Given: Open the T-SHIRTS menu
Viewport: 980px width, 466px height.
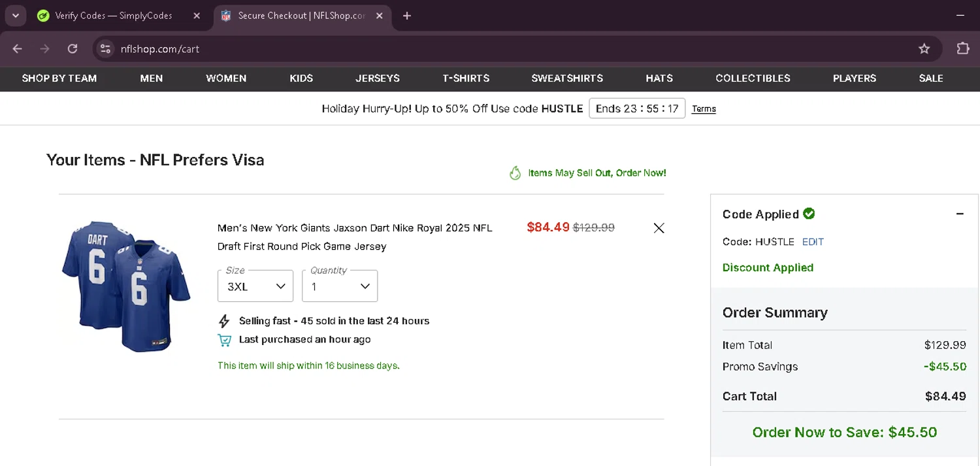Looking at the screenshot, I should click(x=466, y=78).
